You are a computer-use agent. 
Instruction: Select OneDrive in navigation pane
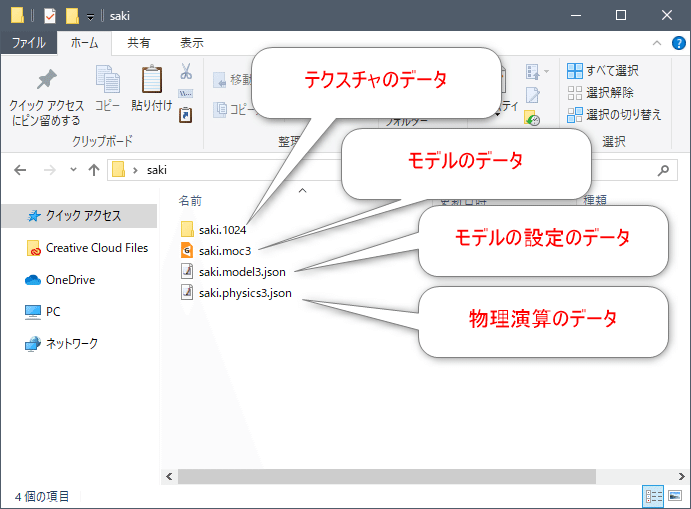[x=60, y=280]
